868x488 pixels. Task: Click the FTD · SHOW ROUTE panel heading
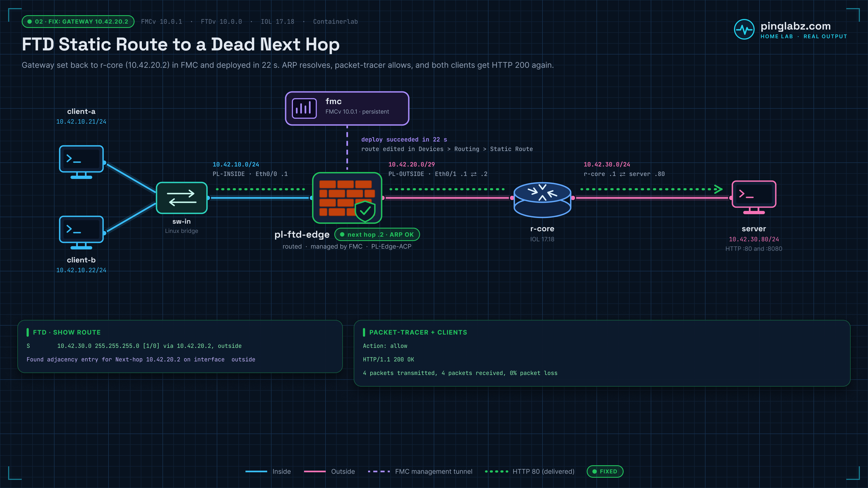click(x=67, y=332)
